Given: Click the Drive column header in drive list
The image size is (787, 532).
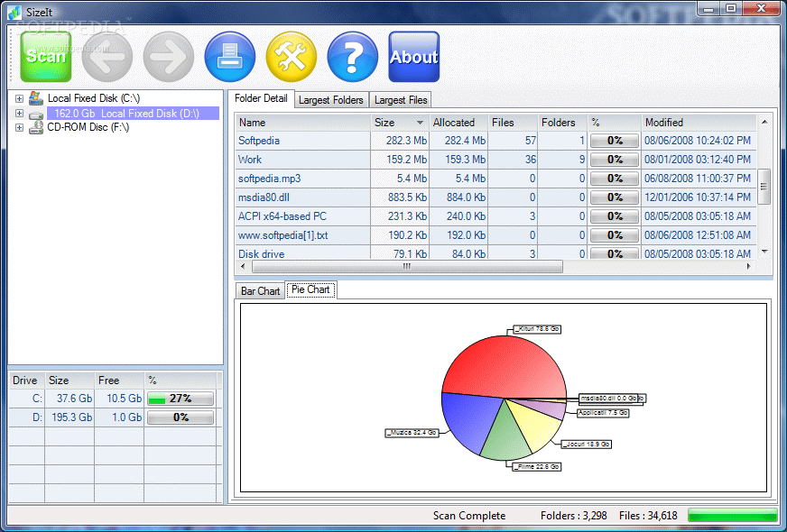Looking at the screenshot, I should click(25, 381).
